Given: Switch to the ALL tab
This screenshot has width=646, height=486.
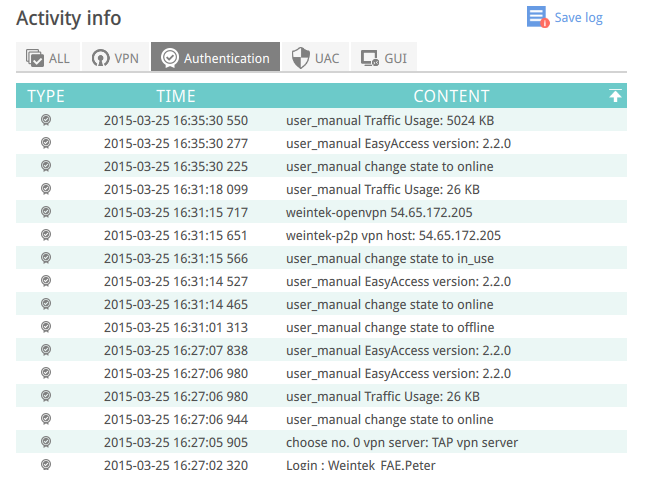Looking at the screenshot, I should [48, 57].
